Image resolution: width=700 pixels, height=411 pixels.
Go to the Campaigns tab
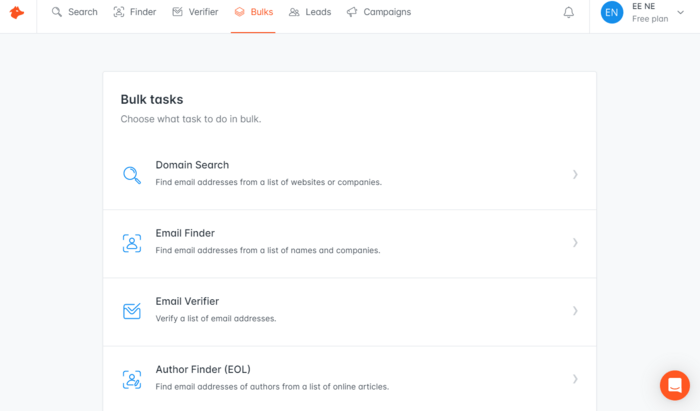point(379,12)
